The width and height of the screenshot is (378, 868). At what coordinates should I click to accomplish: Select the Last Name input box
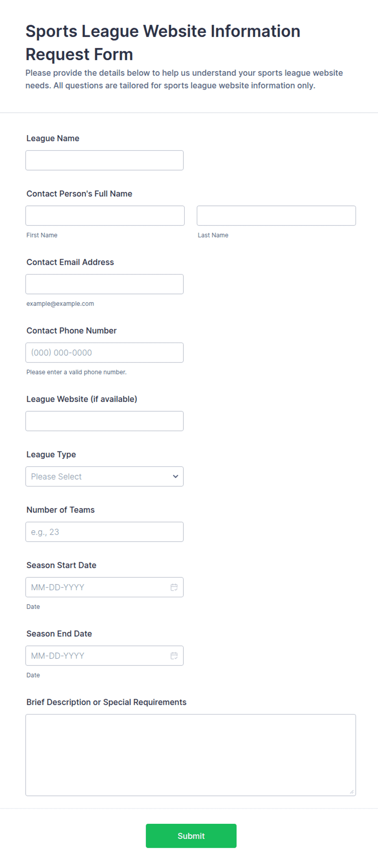click(x=276, y=216)
